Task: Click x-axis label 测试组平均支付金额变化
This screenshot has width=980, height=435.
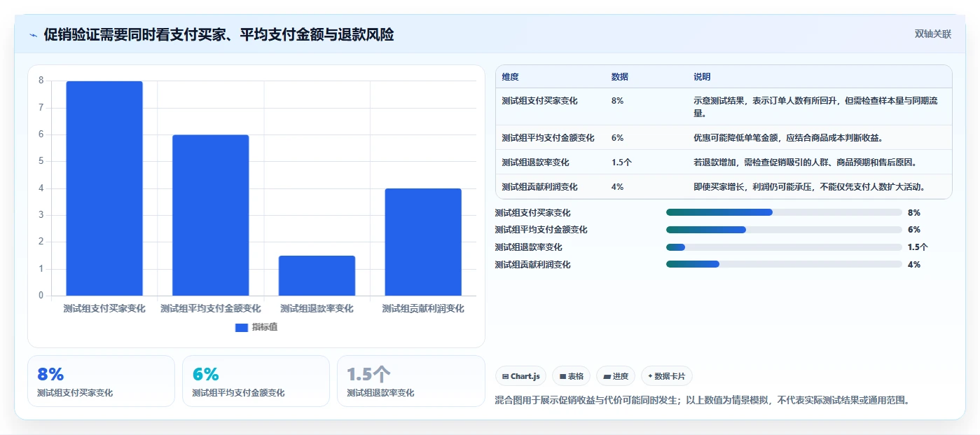Action: pos(211,308)
